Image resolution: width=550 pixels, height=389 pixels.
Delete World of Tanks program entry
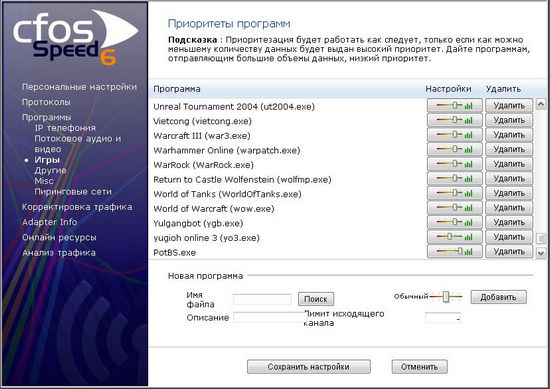point(509,193)
